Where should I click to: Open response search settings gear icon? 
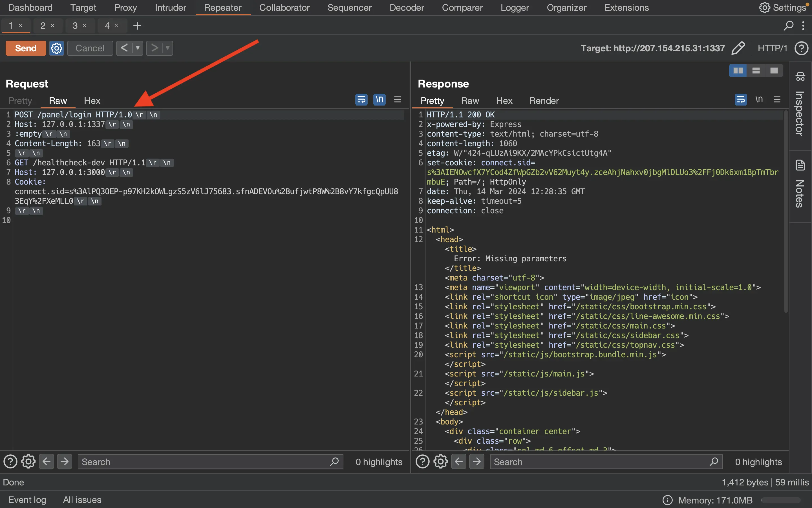tap(441, 462)
